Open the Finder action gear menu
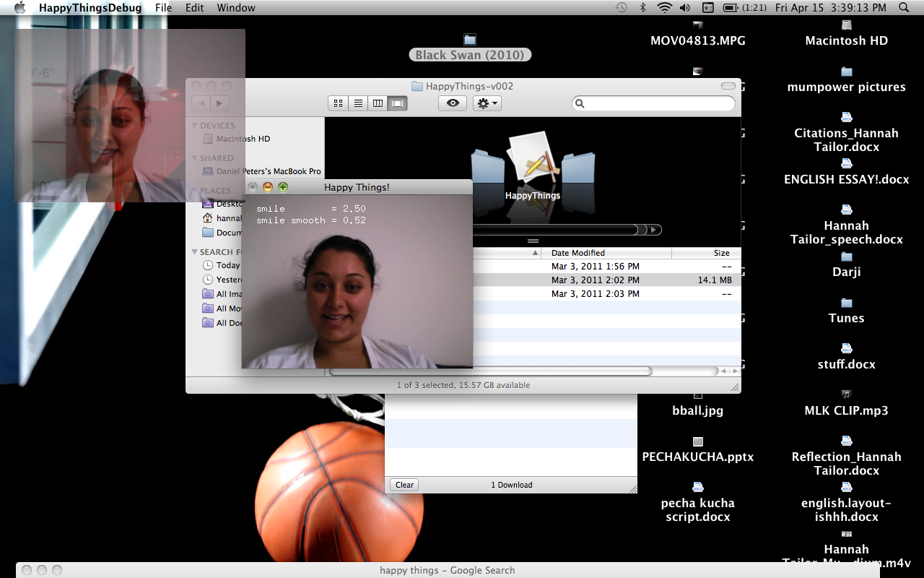The height and width of the screenshot is (578, 924). 487,103
